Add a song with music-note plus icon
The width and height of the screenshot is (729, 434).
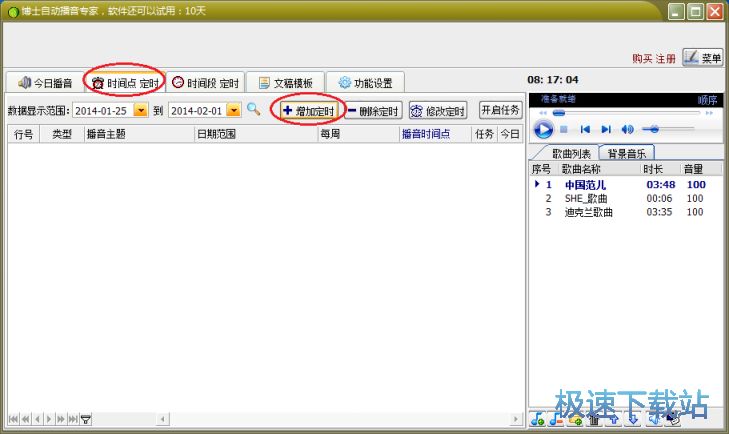tap(537, 420)
